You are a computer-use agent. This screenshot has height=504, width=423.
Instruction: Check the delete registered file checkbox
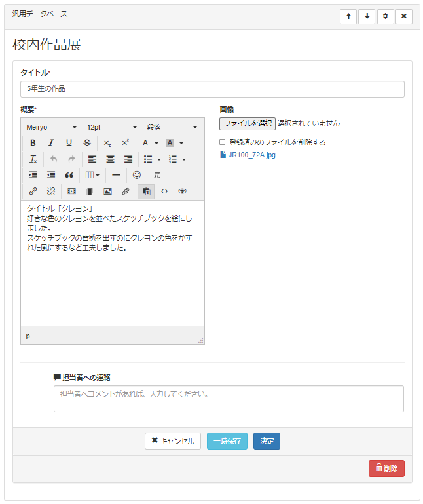(x=223, y=142)
